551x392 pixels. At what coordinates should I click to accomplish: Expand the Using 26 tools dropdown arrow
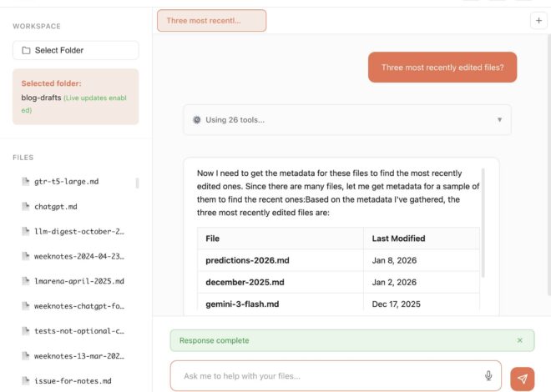coord(499,119)
